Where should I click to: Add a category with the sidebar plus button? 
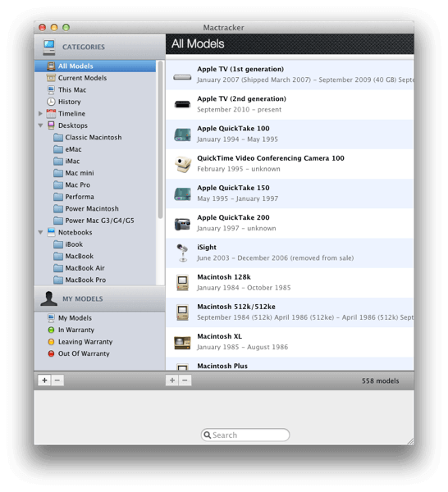(44, 380)
